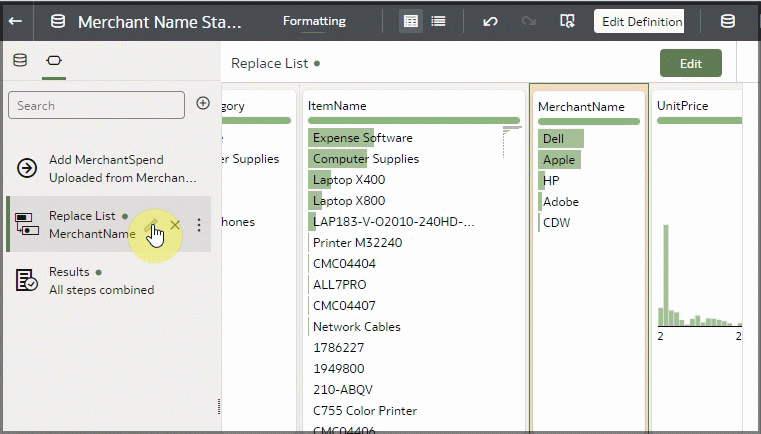Click the Edit Definition toolbar icon

click(568, 21)
